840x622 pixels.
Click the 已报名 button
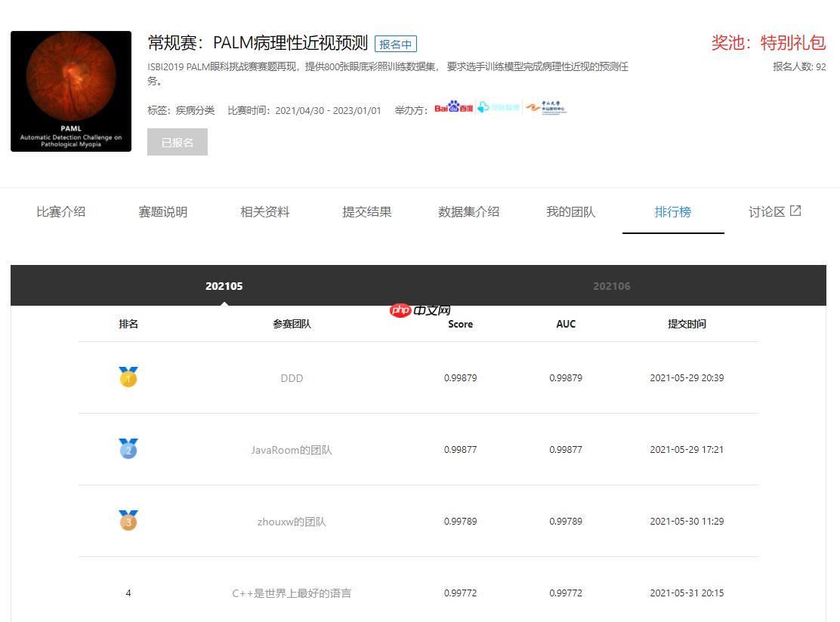177,141
